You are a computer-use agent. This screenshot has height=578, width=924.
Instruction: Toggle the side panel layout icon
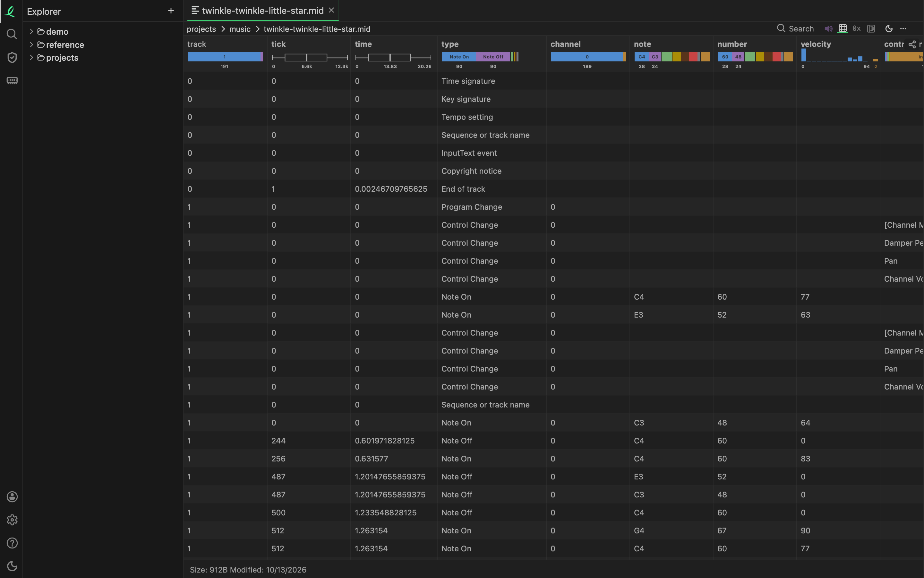coord(871,29)
